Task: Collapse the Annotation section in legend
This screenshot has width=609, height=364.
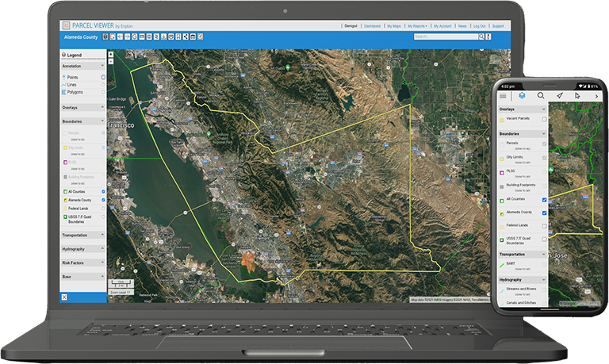Action: pyautogui.click(x=102, y=67)
